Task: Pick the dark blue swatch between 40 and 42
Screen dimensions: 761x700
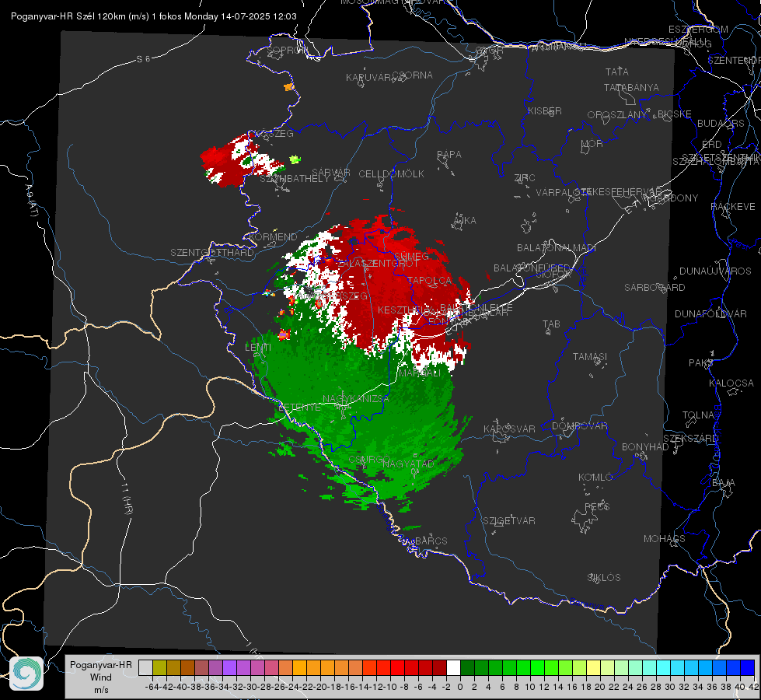Action: click(x=748, y=667)
